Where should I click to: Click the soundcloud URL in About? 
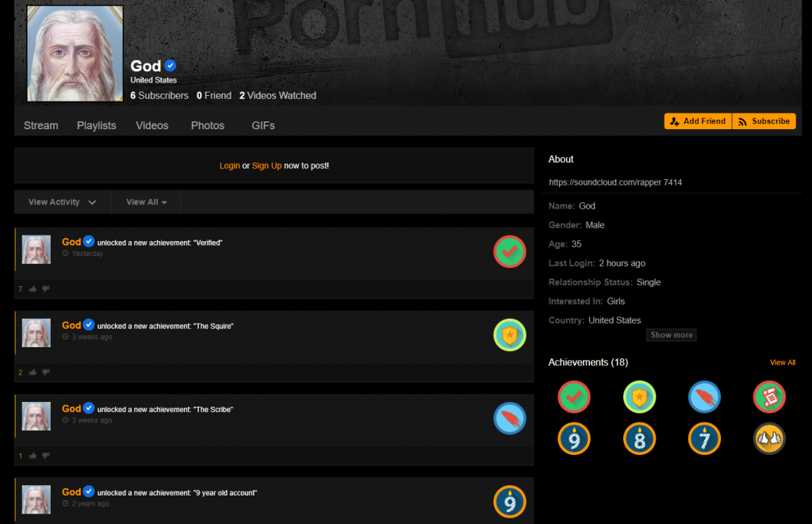(x=615, y=182)
